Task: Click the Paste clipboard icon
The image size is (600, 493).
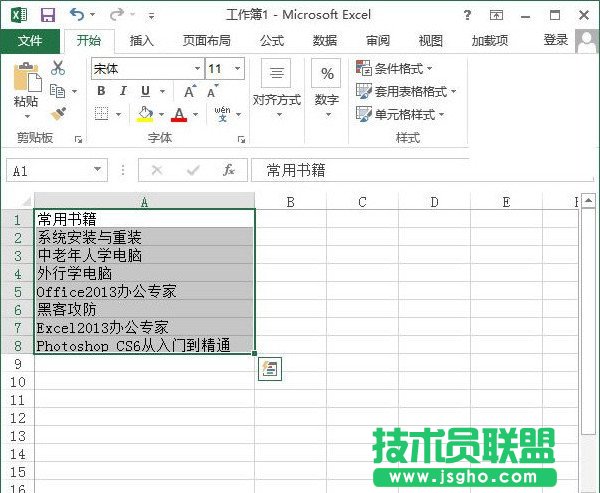Action: 27,77
